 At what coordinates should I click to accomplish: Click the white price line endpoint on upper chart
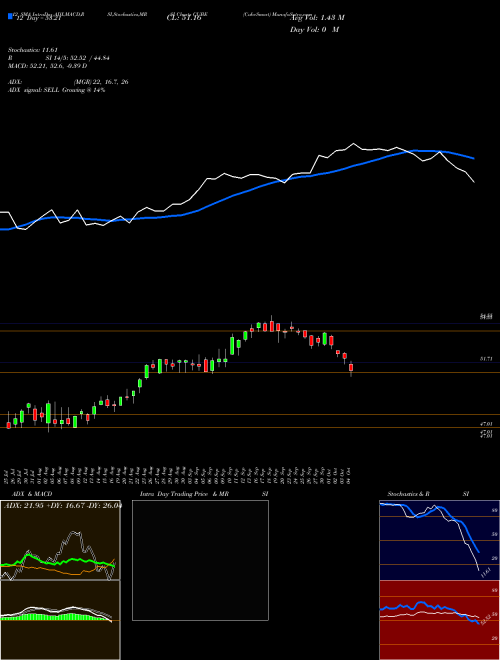[474, 182]
